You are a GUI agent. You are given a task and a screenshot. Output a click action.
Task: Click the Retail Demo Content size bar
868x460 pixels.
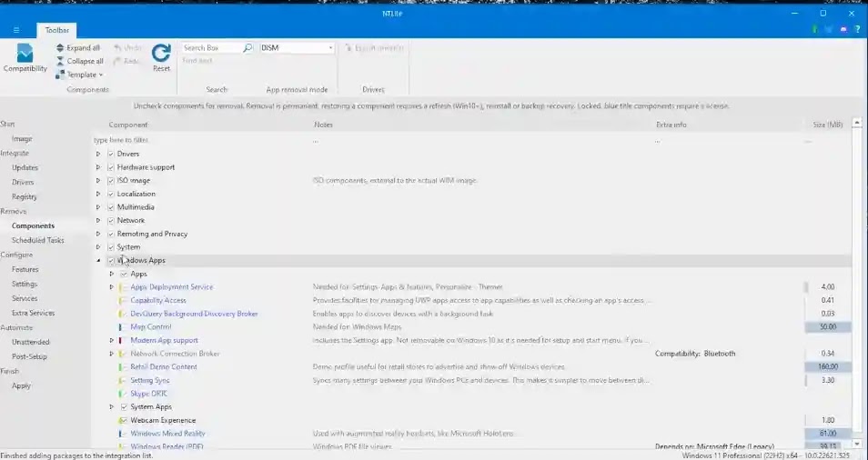click(x=828, y=366)
